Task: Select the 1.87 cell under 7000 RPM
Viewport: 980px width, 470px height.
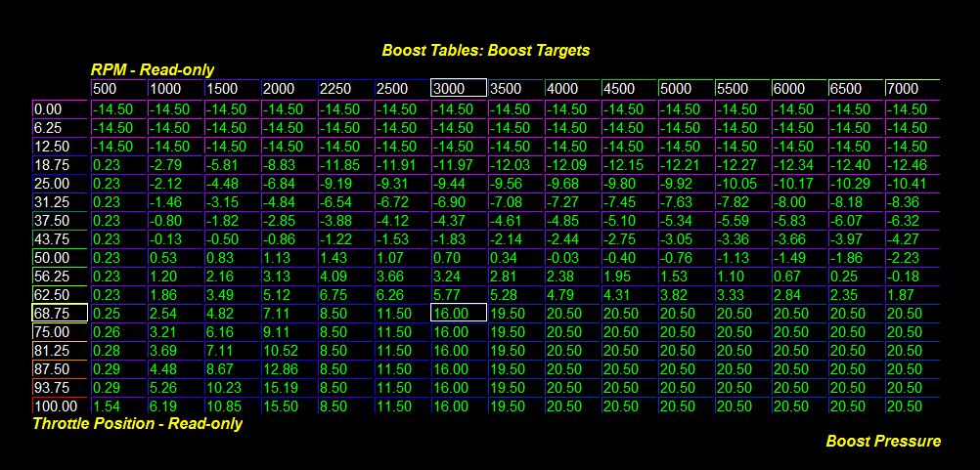Action: tap(912, 295)
